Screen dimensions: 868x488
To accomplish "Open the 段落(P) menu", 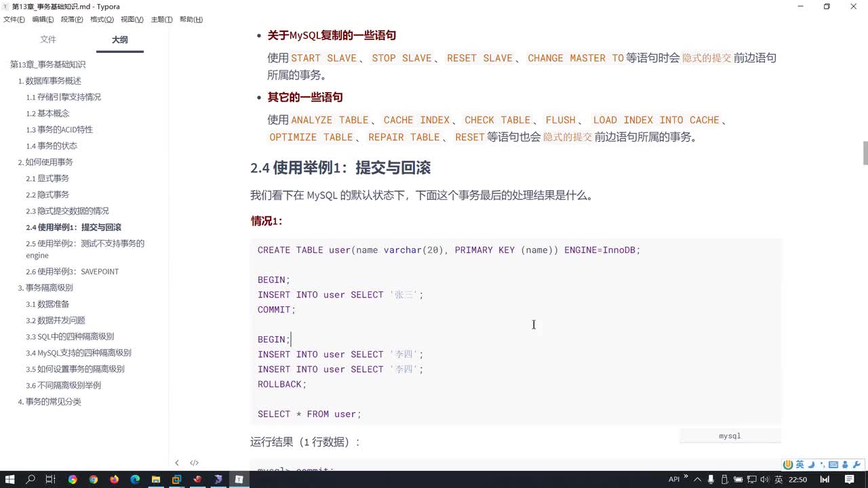I will pos(72,20).
